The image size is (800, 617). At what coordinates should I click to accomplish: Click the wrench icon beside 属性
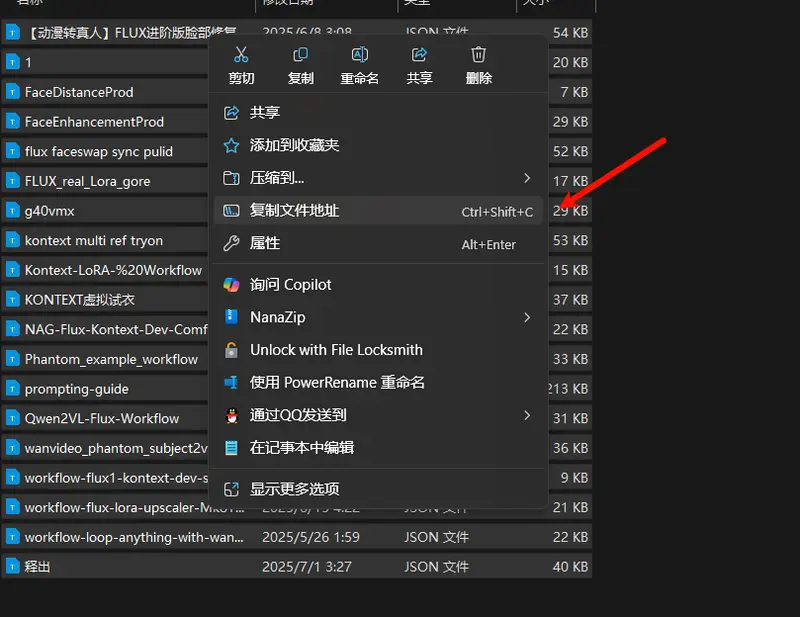coord(231,243)
